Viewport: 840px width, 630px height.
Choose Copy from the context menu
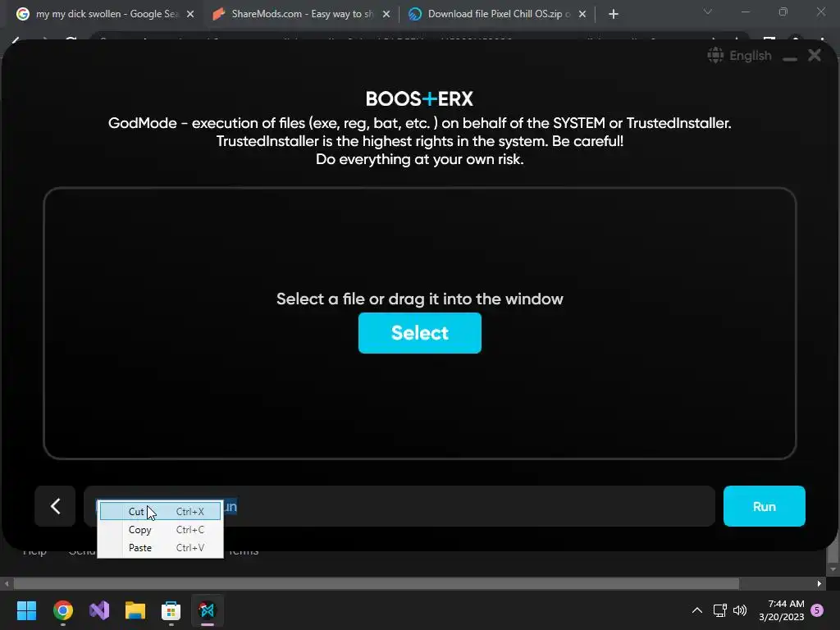[x=160, y=530]
